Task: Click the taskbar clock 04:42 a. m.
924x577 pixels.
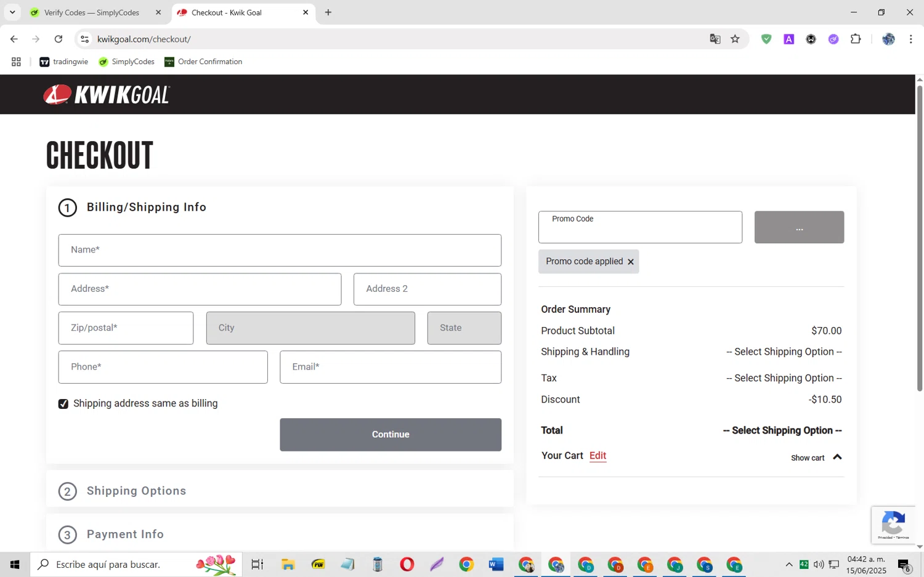Action: (866, 559)
